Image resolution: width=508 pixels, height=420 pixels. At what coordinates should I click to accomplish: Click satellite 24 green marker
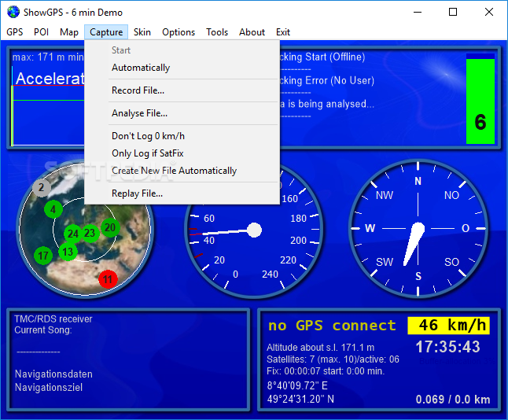click(73, 234)
